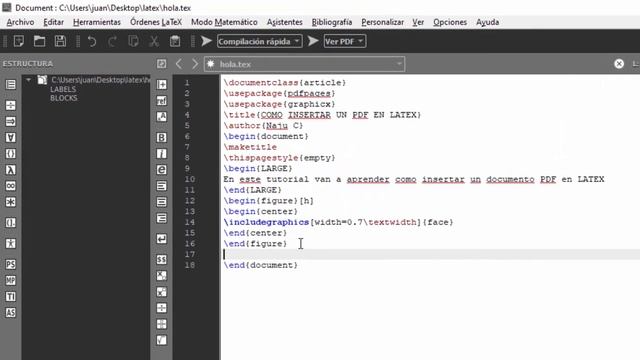Cut selection with the scissors icon

154,41
